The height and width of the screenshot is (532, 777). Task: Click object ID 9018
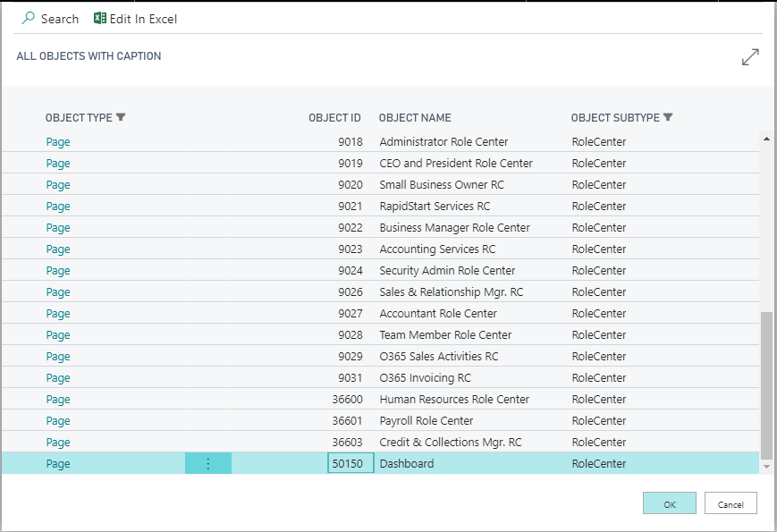pos(350,141)
